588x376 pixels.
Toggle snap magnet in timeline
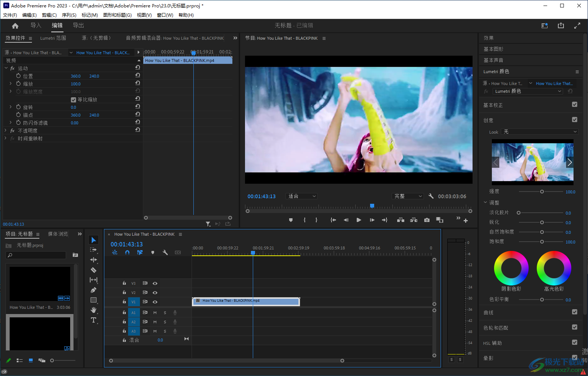127,252
